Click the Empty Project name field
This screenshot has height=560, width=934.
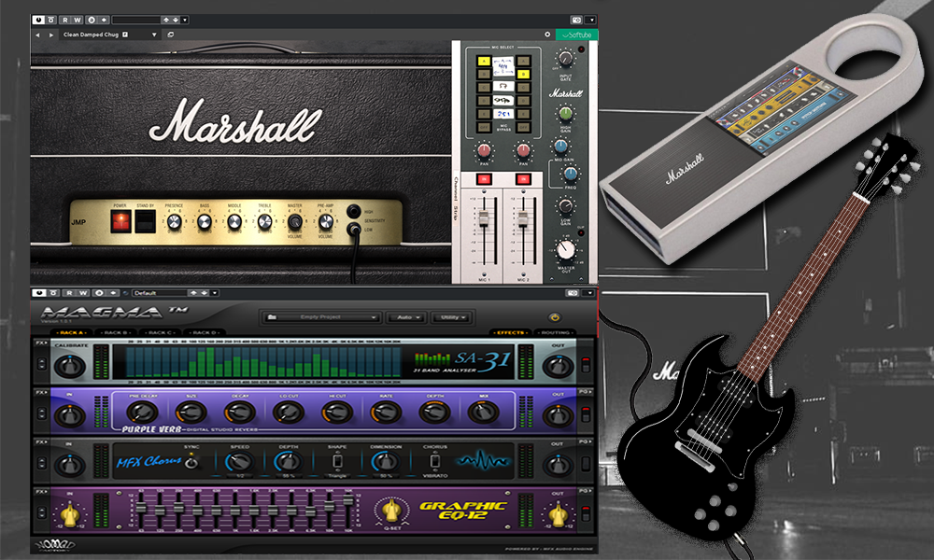click(x=320, y=316)
